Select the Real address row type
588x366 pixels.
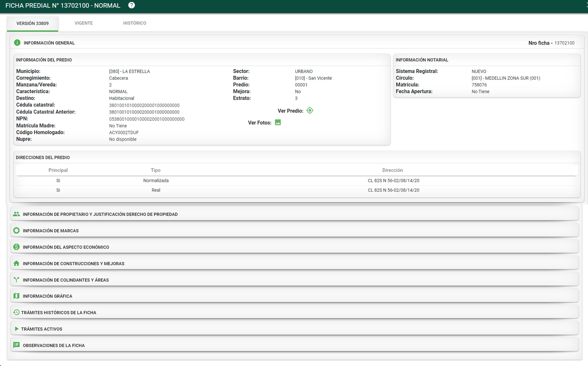click(156, 190)
